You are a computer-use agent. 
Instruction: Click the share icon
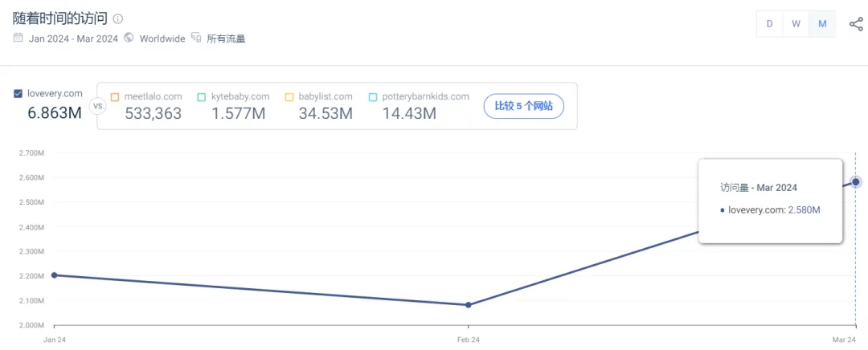coord(855,23)
